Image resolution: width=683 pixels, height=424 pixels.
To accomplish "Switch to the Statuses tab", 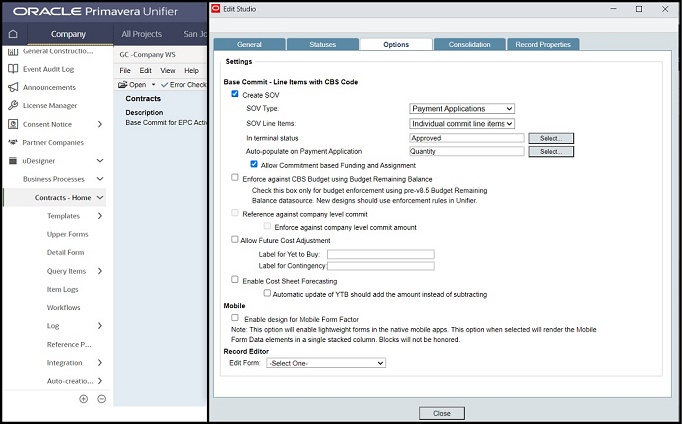I will [323, 44].
